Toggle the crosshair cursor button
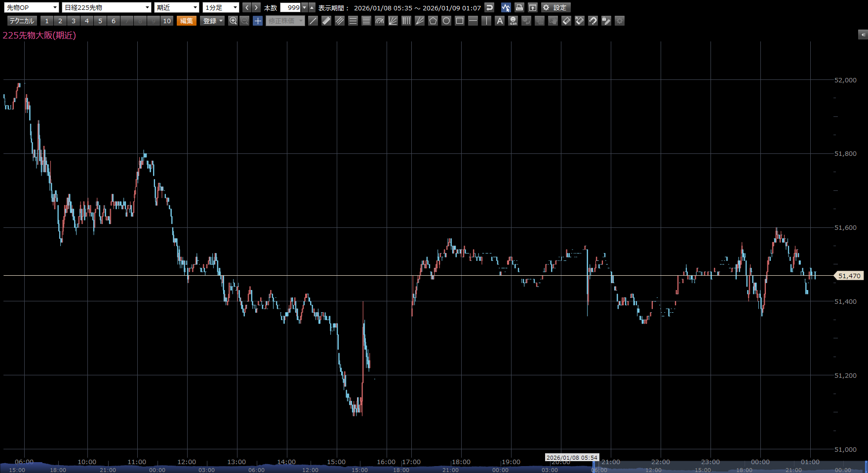Viewport: 868px width, 473px height. (258, 21)
